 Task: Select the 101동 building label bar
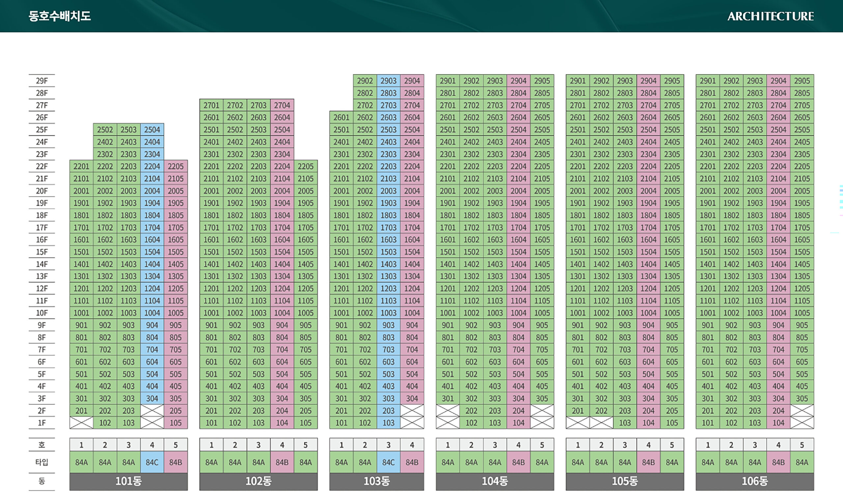pos(128,481)
